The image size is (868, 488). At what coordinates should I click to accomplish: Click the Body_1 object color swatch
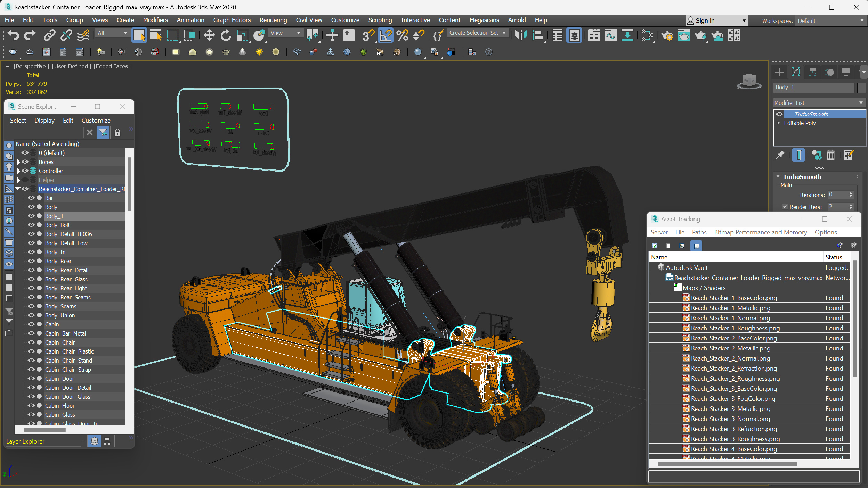click(x=861, y=88)
